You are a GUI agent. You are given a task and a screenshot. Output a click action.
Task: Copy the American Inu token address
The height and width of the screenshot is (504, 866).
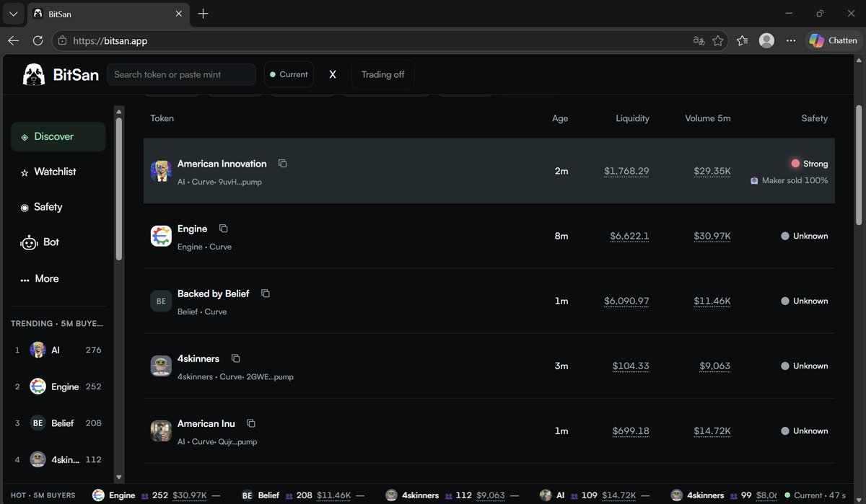250,423
